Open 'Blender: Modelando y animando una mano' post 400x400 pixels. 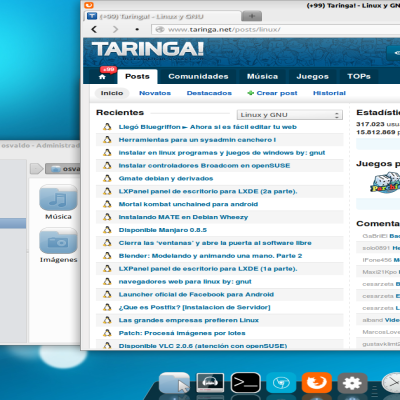pyautogui.click(x=210, y=256)
